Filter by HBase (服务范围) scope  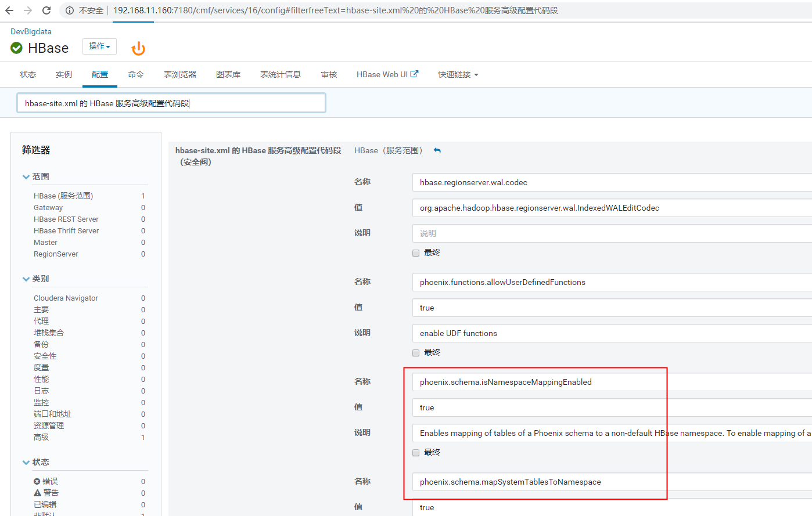click(63, 196)
